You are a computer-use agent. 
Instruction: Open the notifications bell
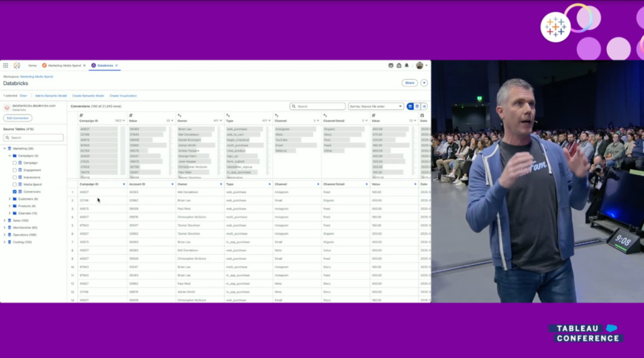click(407, 65)
